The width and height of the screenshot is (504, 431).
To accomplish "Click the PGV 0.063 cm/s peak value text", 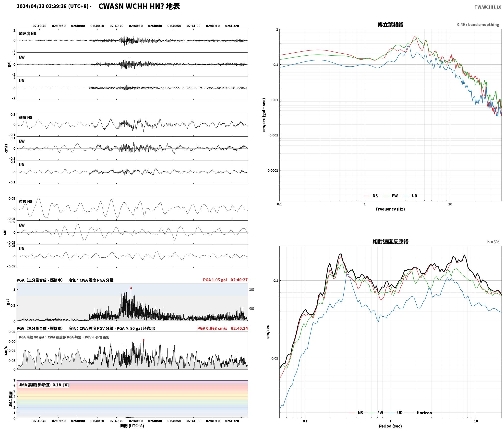I will (x=212, y=328).
